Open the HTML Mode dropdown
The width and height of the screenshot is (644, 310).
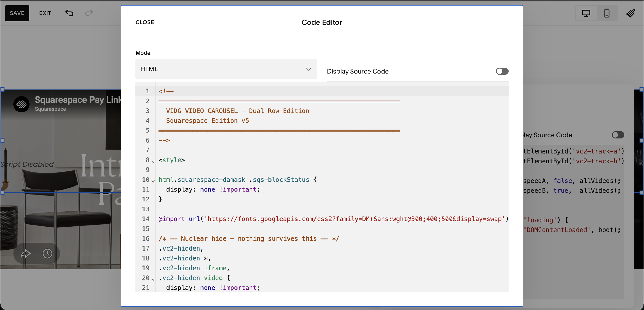[x=226, y=69]
